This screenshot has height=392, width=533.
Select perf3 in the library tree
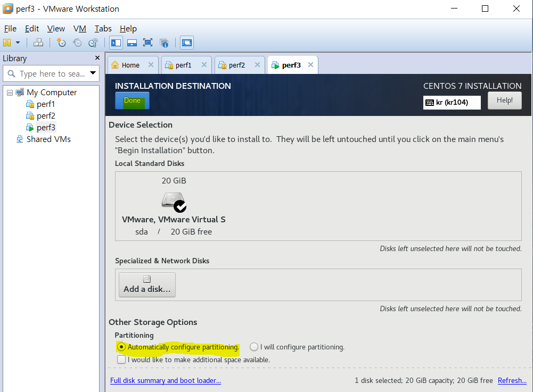[x=46, y=127]
